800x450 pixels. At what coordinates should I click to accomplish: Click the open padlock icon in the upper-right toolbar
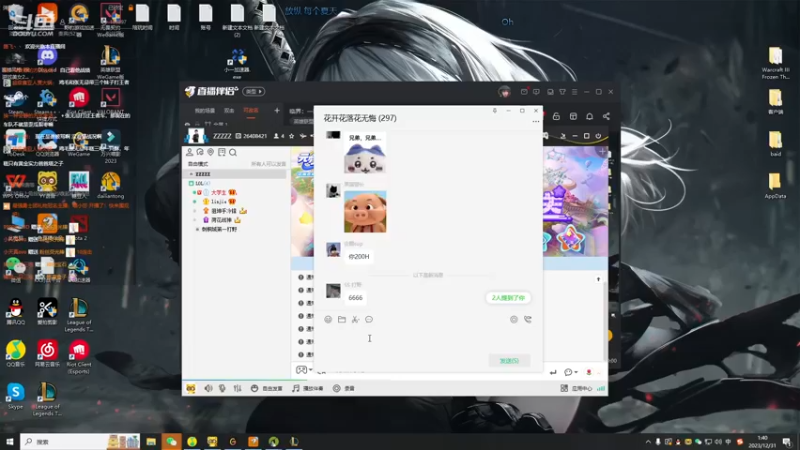coord(556,116)
